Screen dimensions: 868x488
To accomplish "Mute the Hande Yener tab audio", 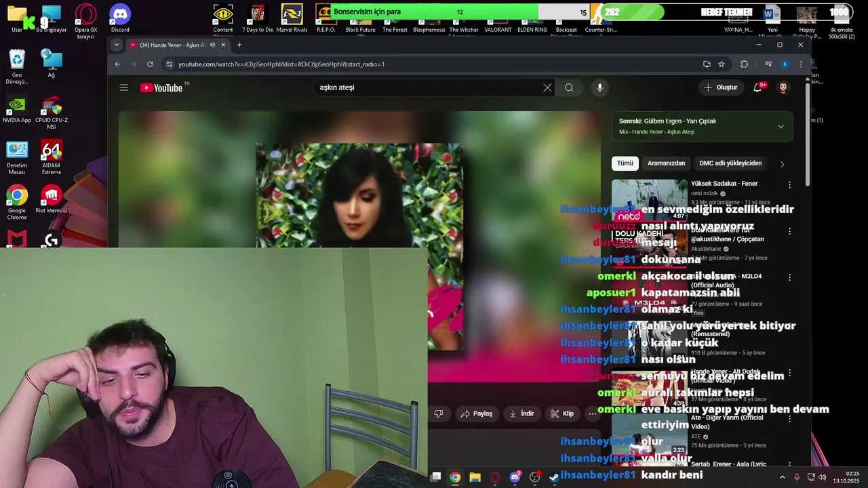I will tap(212, 45).
